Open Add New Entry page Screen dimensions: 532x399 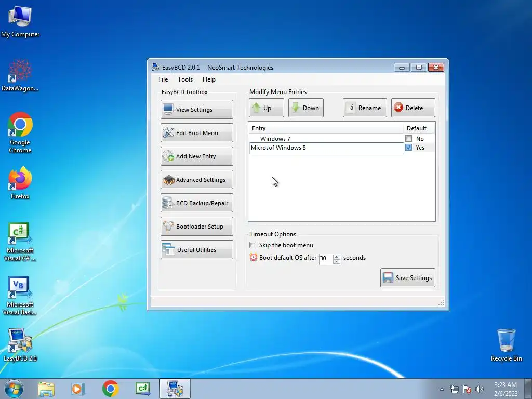[197, 156]
